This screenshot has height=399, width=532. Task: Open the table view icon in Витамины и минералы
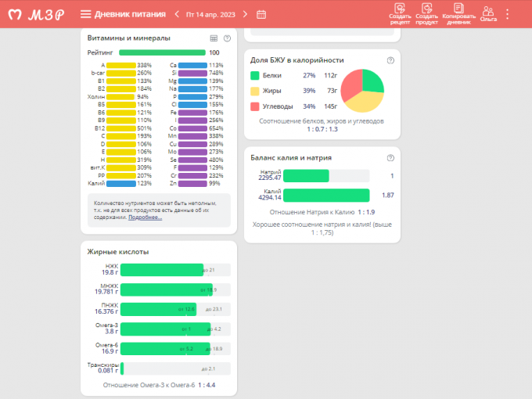pyautogui.click(x=214, y=38)
